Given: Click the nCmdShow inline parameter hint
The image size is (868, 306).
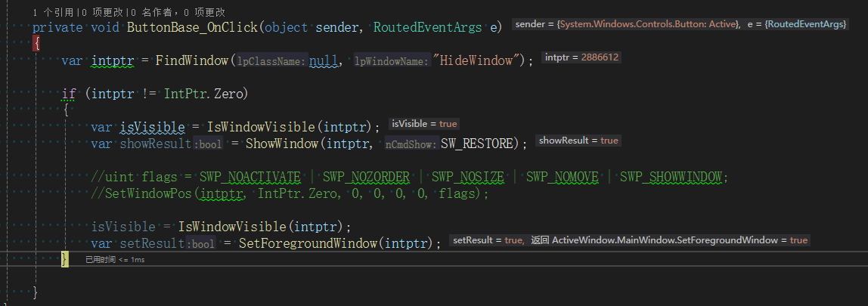Looking at the screenshot, I should click(x=411, y=144).
